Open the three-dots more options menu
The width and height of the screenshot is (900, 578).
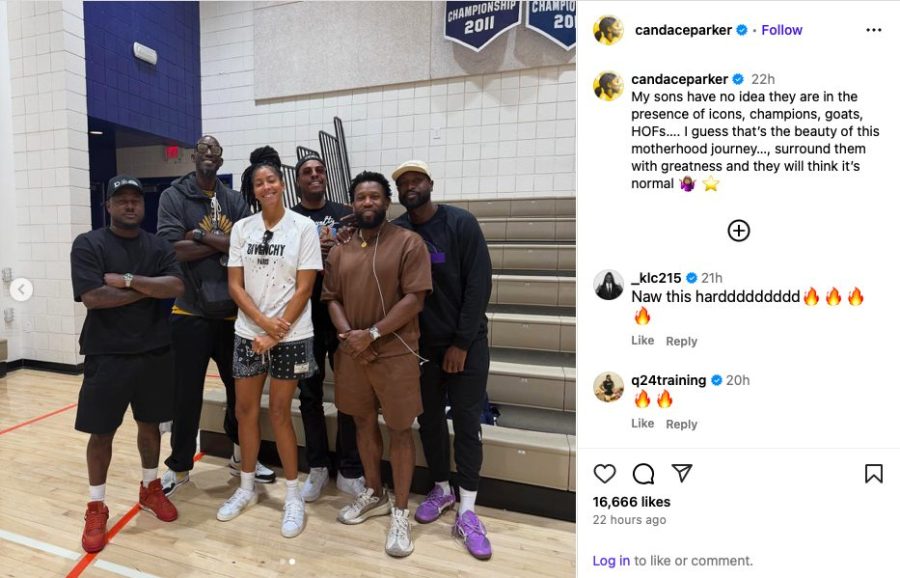coord(874,30)
